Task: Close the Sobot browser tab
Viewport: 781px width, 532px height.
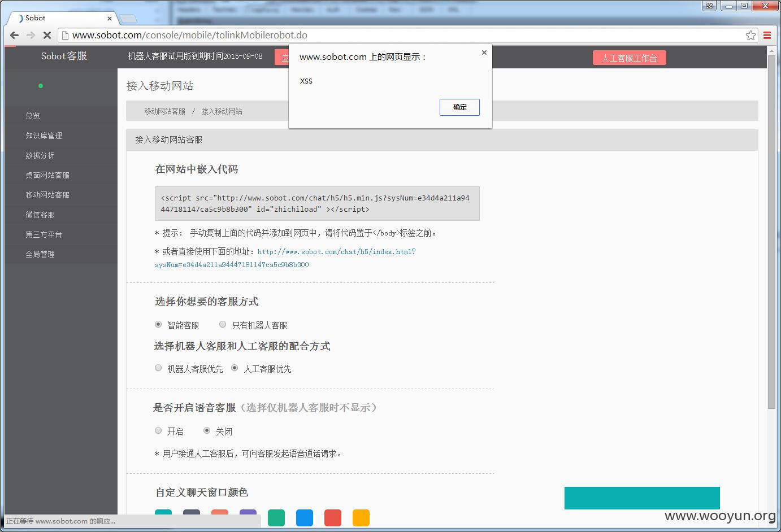Action: click(110, 19)
